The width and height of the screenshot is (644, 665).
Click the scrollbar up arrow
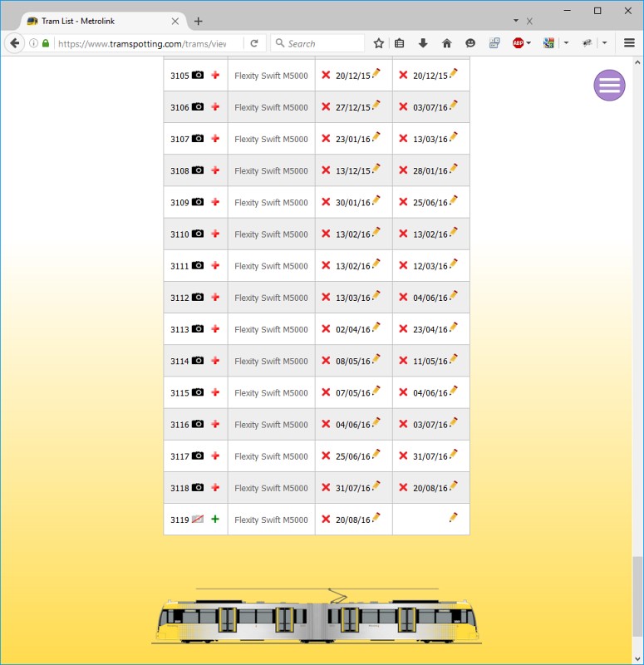click(x=637, y=62)
